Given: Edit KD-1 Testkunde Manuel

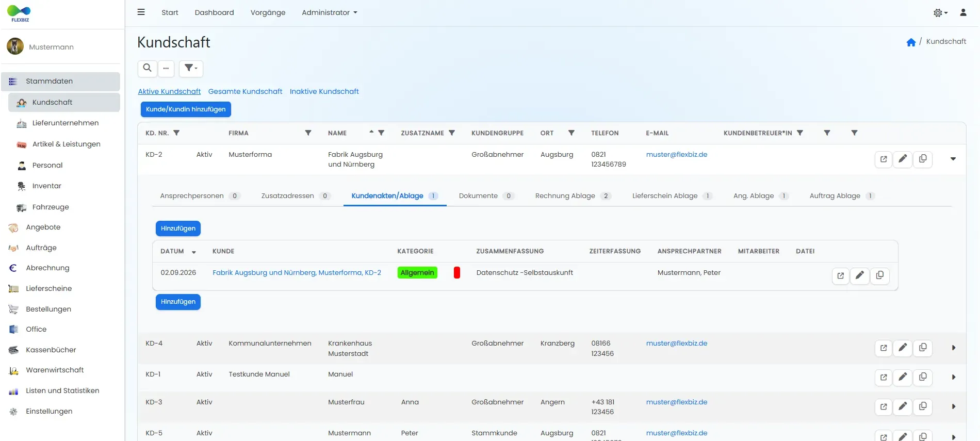Looking at the screenshot, I should 903,377.
